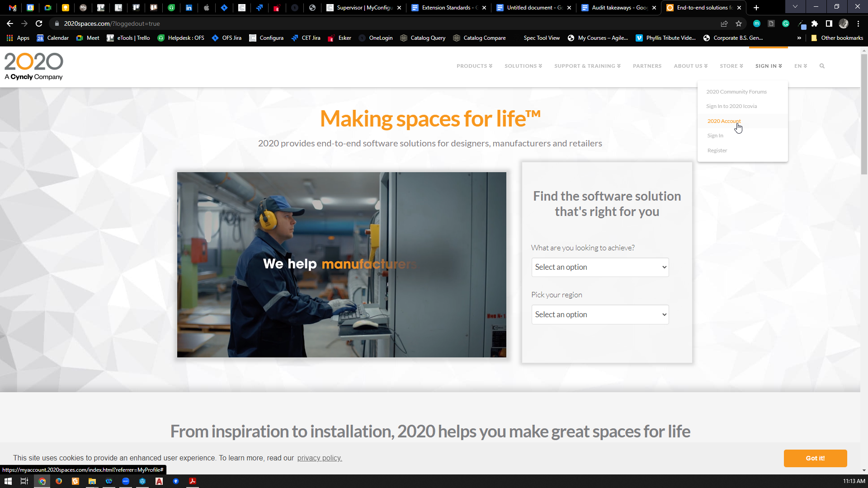
Task: Click the Got it! cookie button
Action: click(815, 458)
